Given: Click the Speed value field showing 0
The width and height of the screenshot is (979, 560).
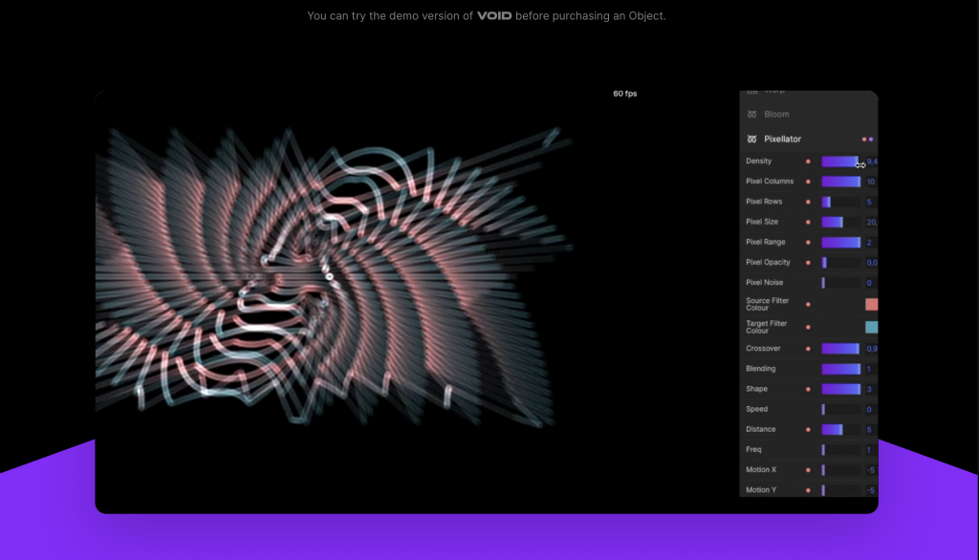Looking at the screenshot, I should [x=871, y=410].
